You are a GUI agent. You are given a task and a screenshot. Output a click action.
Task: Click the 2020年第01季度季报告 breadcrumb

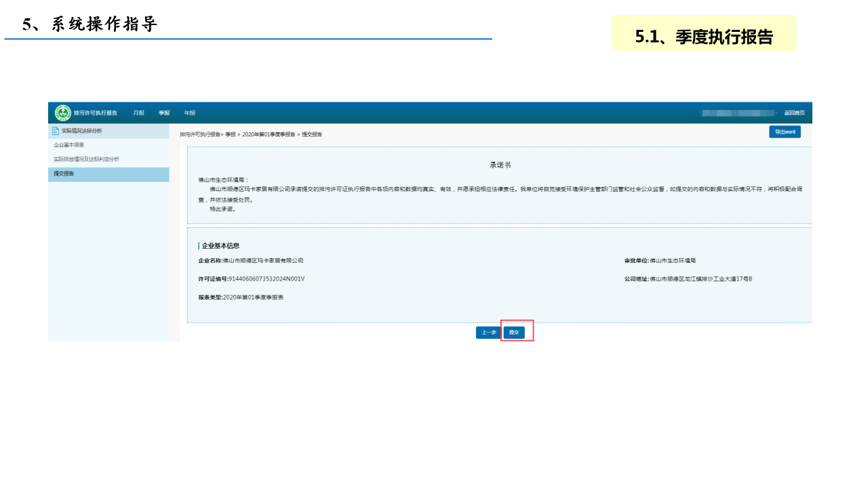click(x=269, y=135)
